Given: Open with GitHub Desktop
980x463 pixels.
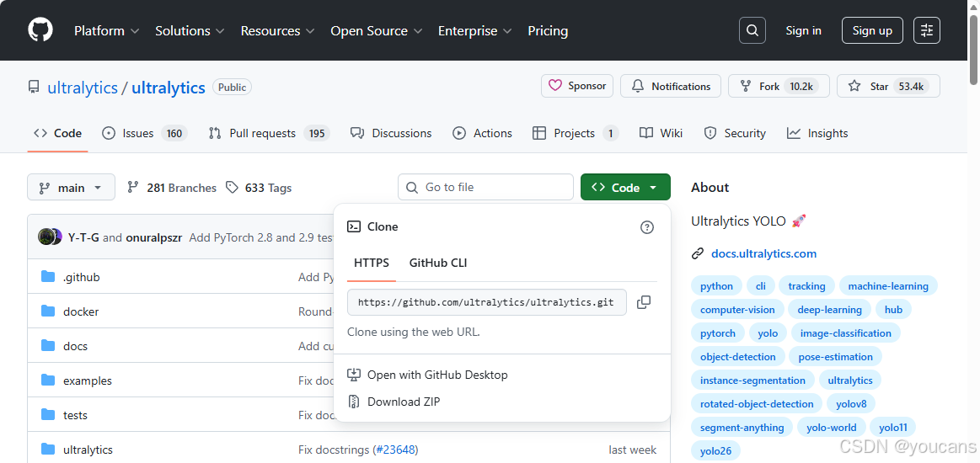Looking at the screenshot, I should (436, 375).
